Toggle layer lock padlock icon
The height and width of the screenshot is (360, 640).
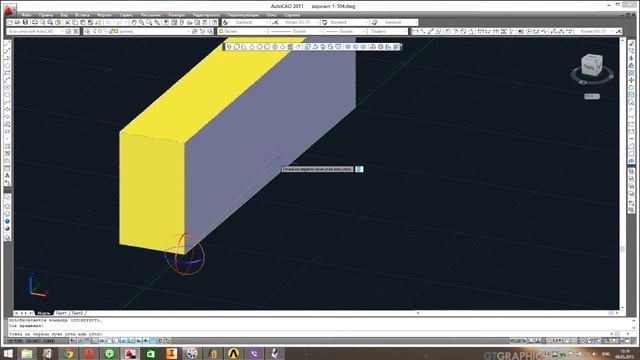click(111, 31)
